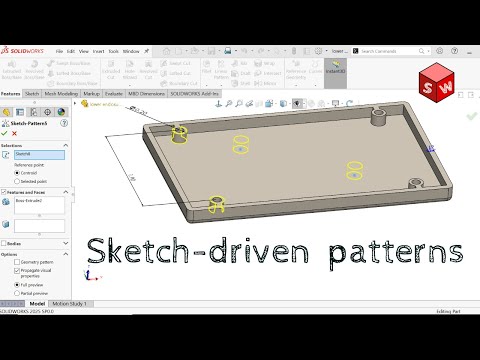This screenshot has height=360, width=480.
Task: Cancel the sketch pattern with red X
Action: pyautogui.click(x=14, y=133)
